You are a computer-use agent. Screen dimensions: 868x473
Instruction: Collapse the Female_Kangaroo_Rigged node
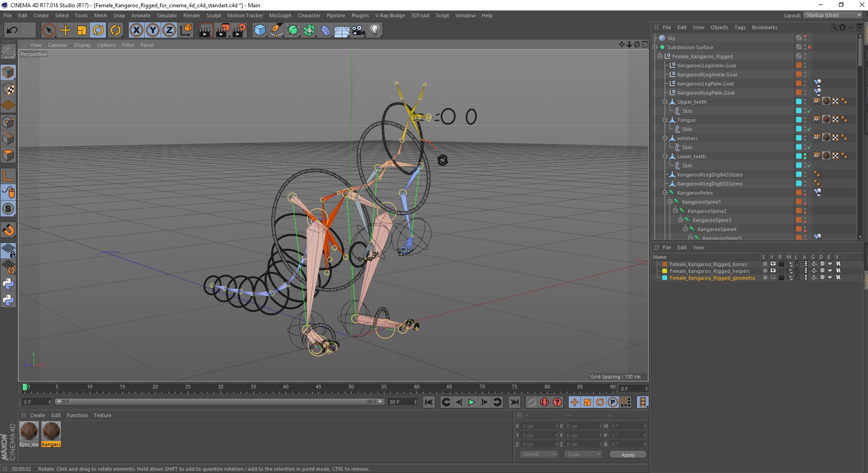pyautogui.click(x=660, y=56)
